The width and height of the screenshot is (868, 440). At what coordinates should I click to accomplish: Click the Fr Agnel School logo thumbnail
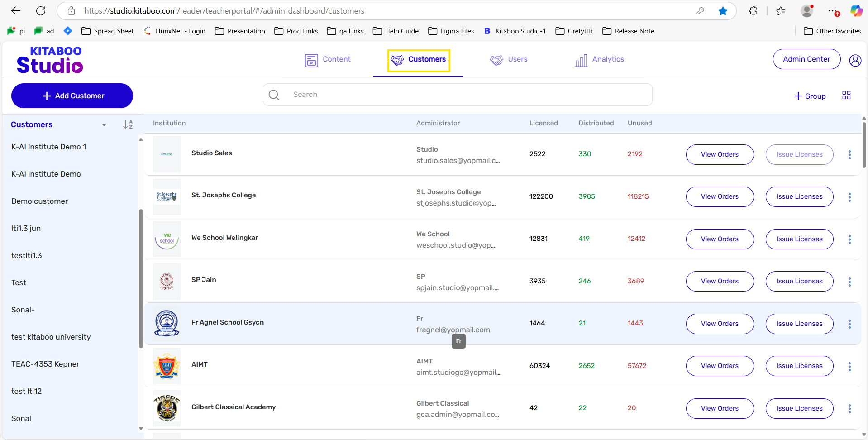coord(167,323)
